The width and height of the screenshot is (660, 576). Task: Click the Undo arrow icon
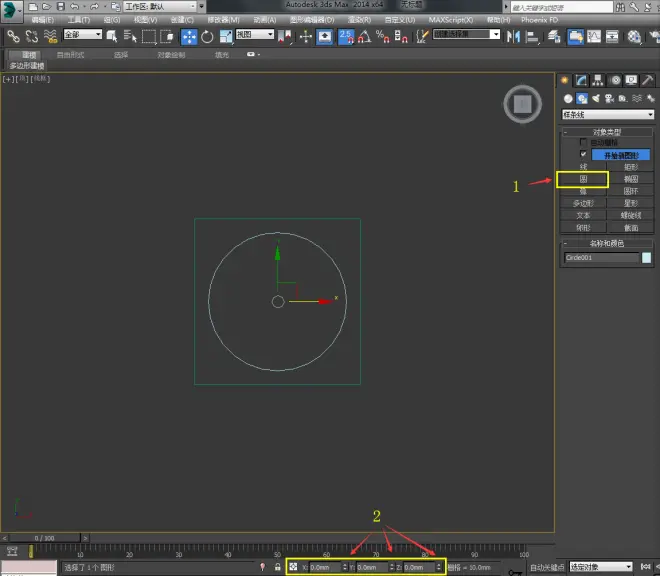pyautogui.click(x=75, y=6)
